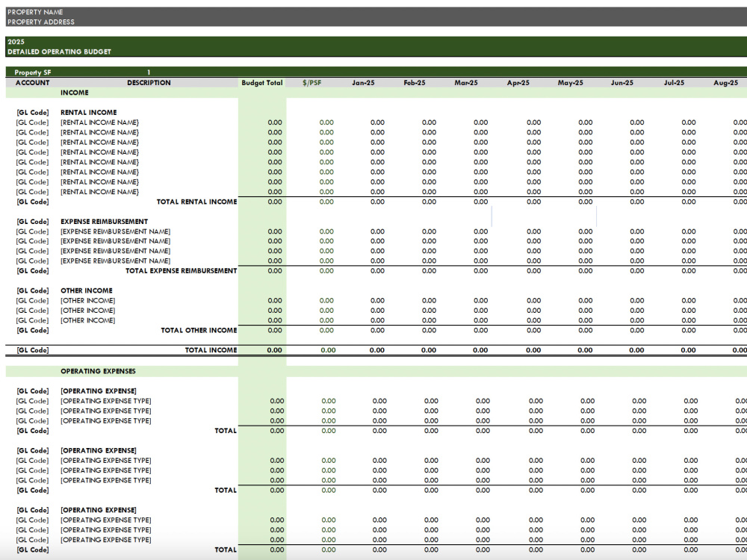Select the EXPENSE REIMBURSEMENT heading

tap(104, 222)
